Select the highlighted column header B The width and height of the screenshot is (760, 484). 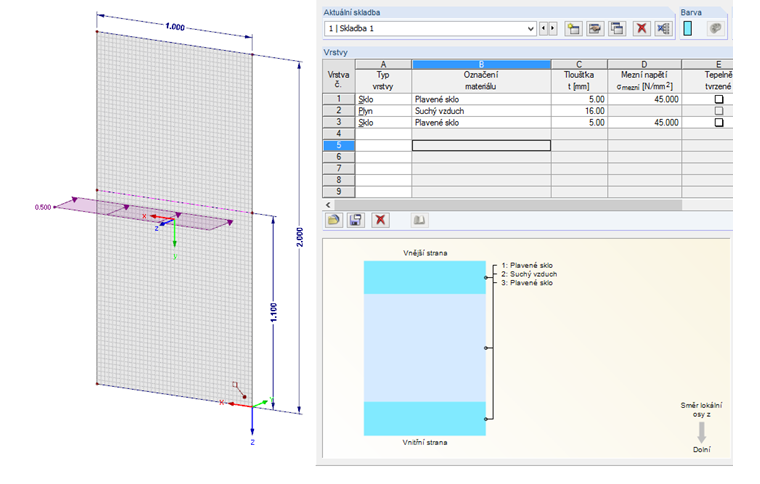[481, 64]
